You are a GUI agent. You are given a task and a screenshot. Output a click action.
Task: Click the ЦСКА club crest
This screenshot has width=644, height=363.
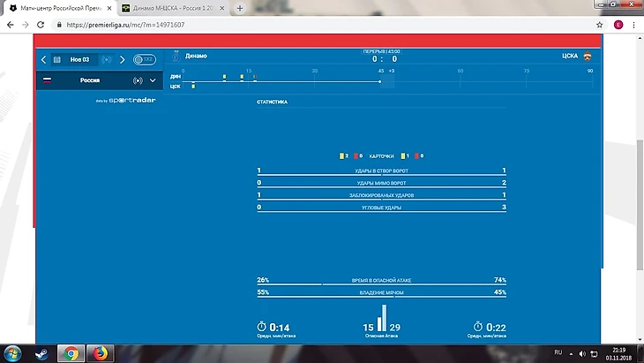pos(588,57)
